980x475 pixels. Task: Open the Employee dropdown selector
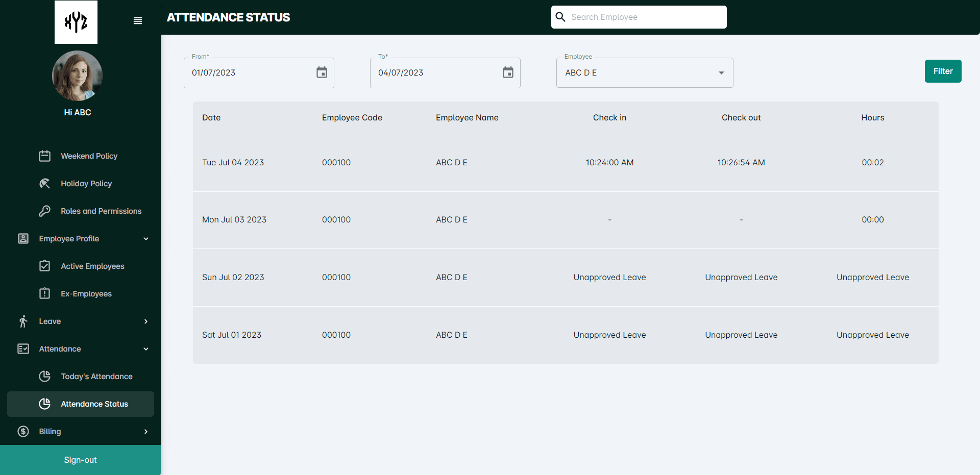(x=644, y=72)
